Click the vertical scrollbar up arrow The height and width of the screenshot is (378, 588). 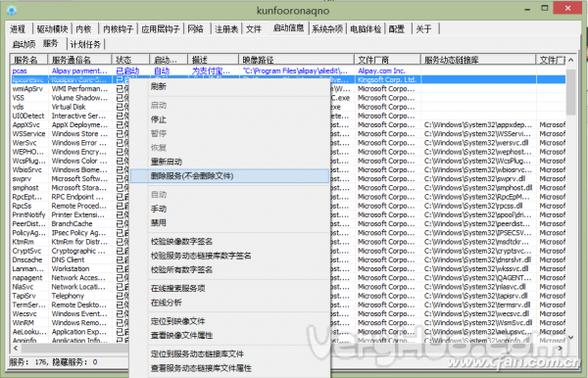tap(570, 60)
